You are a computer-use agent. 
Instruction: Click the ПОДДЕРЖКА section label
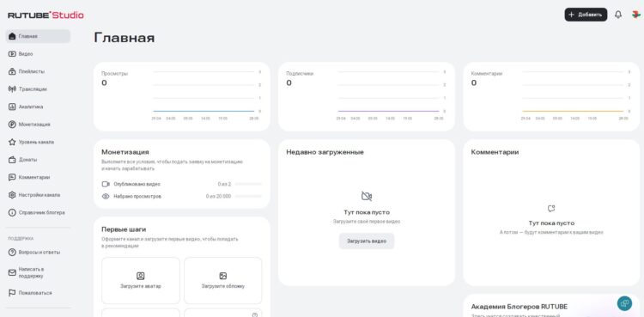21,239
